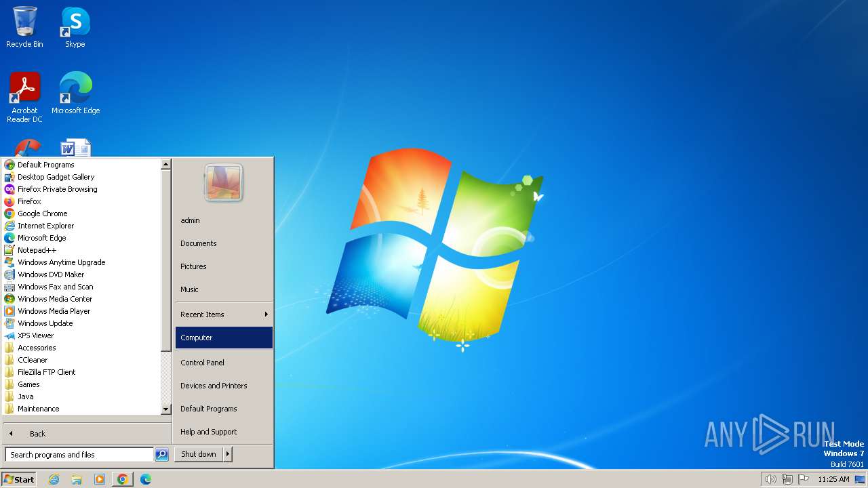Click Chrome icon on taskbar
Viewport: 868px width, 488px height.
[x=123, y=479]
